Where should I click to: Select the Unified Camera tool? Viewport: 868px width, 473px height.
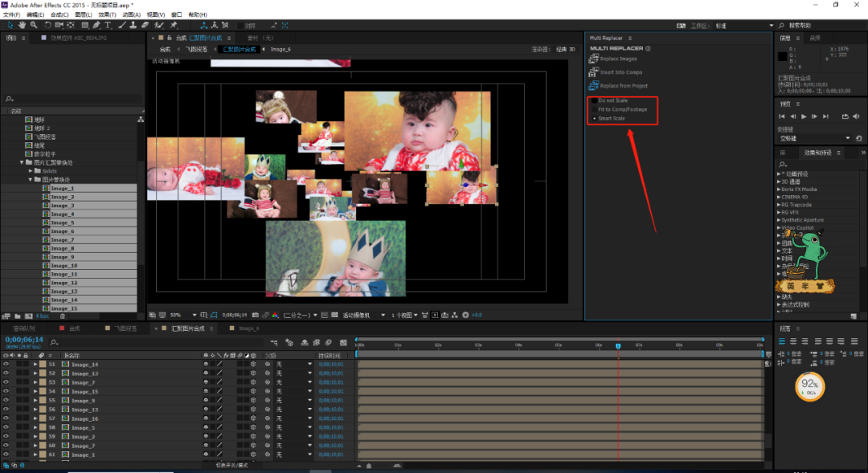59,26
